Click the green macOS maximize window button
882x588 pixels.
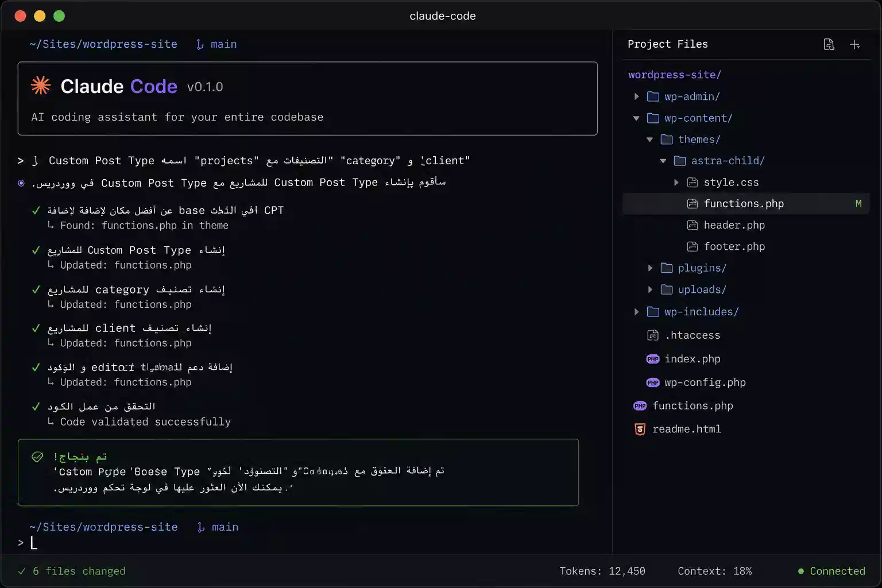click(x=59, y=16)
